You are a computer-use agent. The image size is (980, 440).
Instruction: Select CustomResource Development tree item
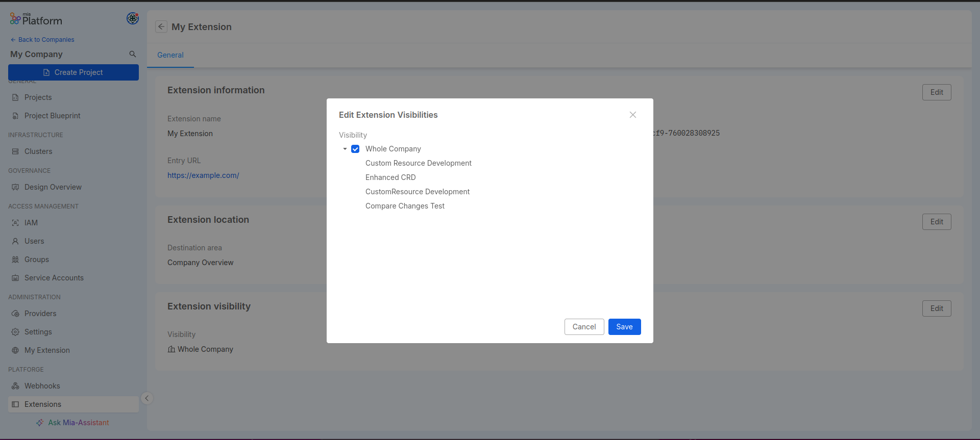[x=418, y=192]
